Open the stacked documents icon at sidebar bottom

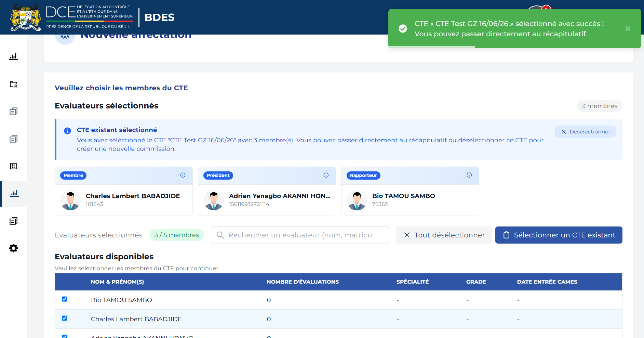[x=13, y=221]
